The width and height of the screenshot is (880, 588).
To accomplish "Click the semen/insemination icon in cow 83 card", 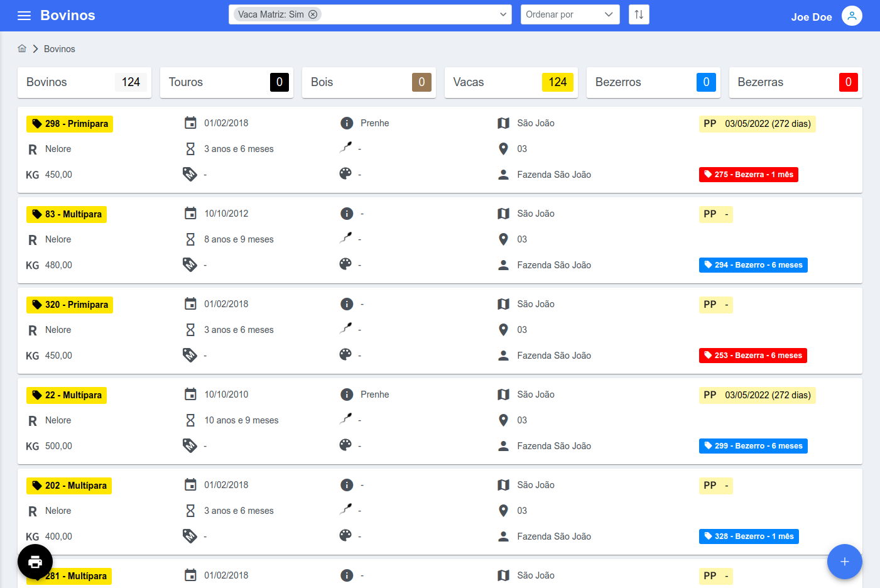I will pyautogui.click(x=345, y=237).
